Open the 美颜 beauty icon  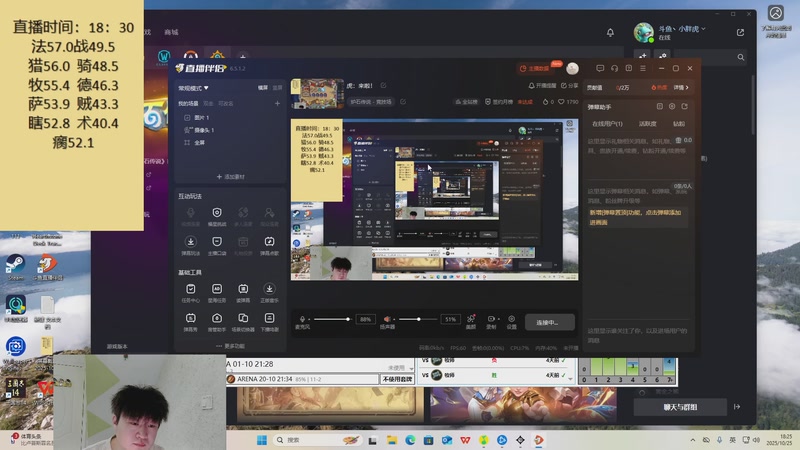tap(471, 321)
